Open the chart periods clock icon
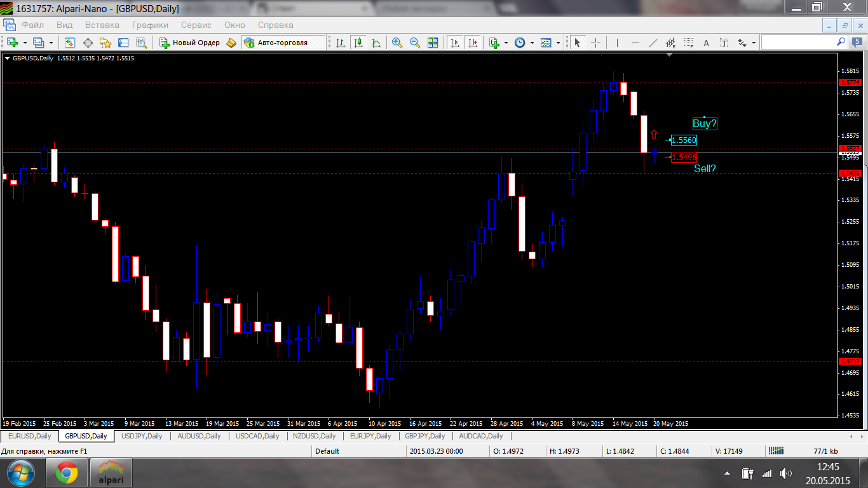The width and height of the screenshot is (868, 488). click(x=520, y=43)
